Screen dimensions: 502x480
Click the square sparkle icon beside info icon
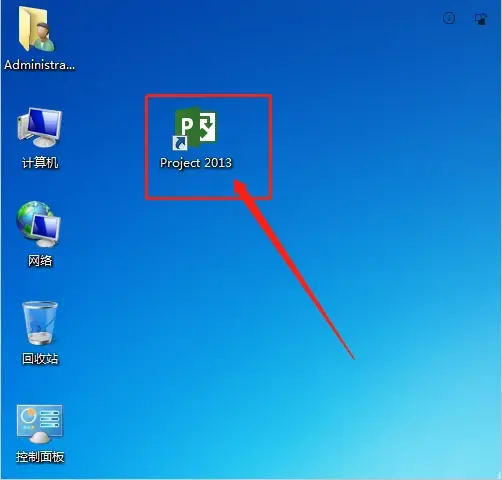pos(480,19)
